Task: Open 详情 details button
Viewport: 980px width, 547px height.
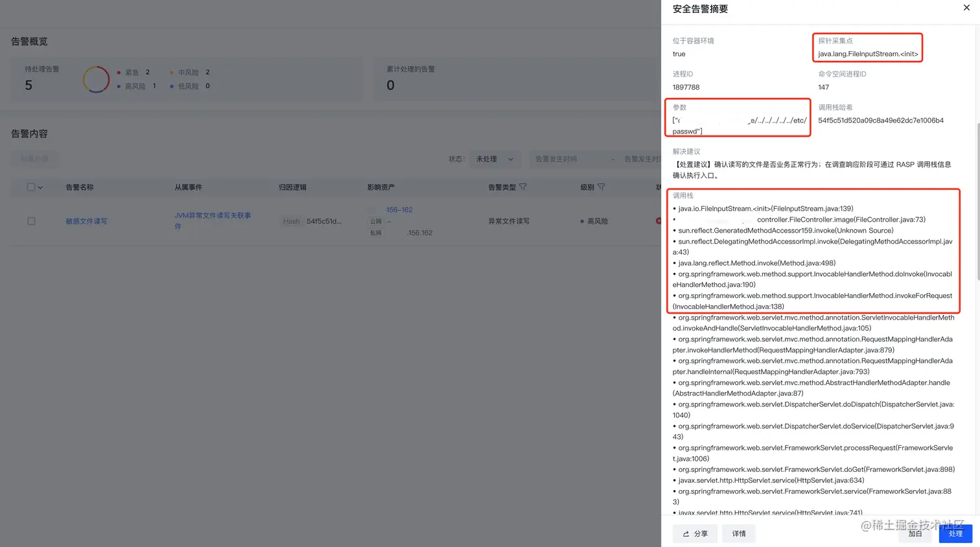Action: 739,533
